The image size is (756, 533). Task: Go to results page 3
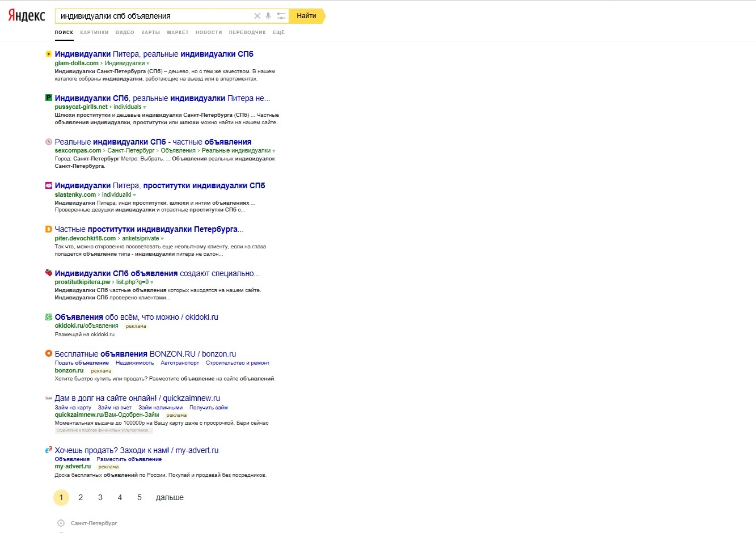pos(100,497)
